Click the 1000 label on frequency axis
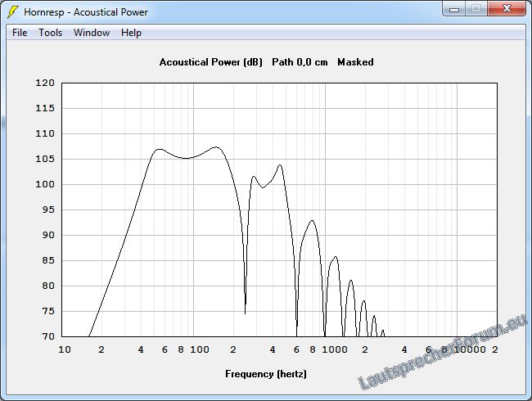 (336, 350)
